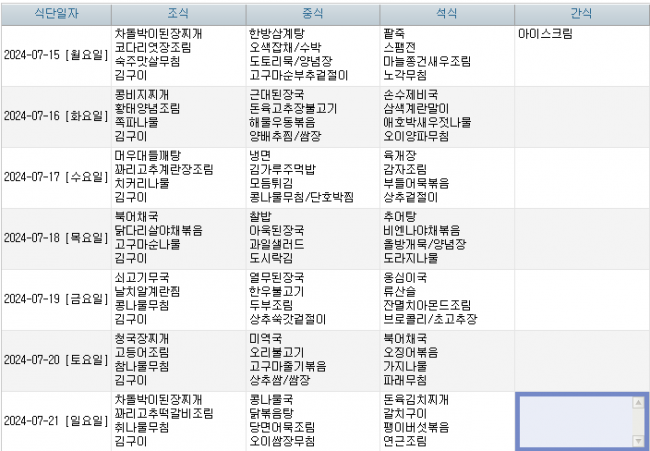
Task: Select the 2024-07-16 [화요일] date cell
Action: (55, 116)
